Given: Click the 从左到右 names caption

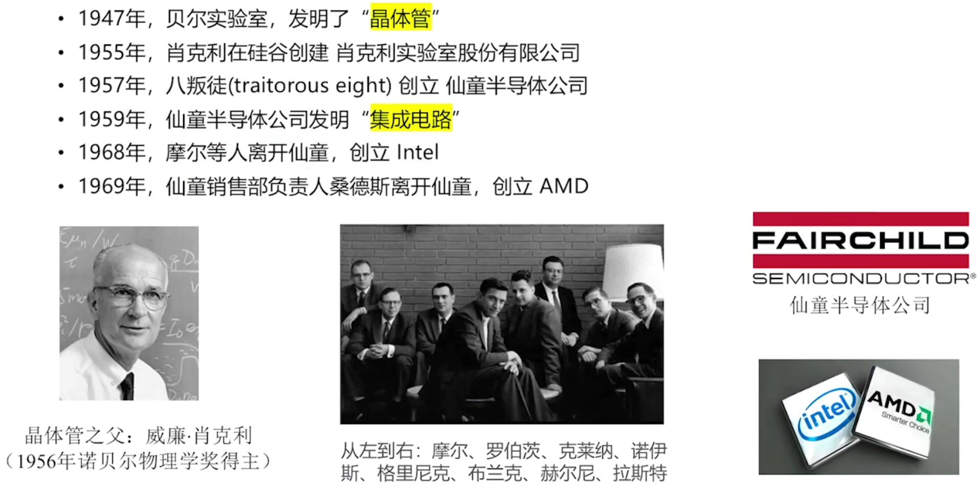Looking at the screenshot, I should coord(504,462).
